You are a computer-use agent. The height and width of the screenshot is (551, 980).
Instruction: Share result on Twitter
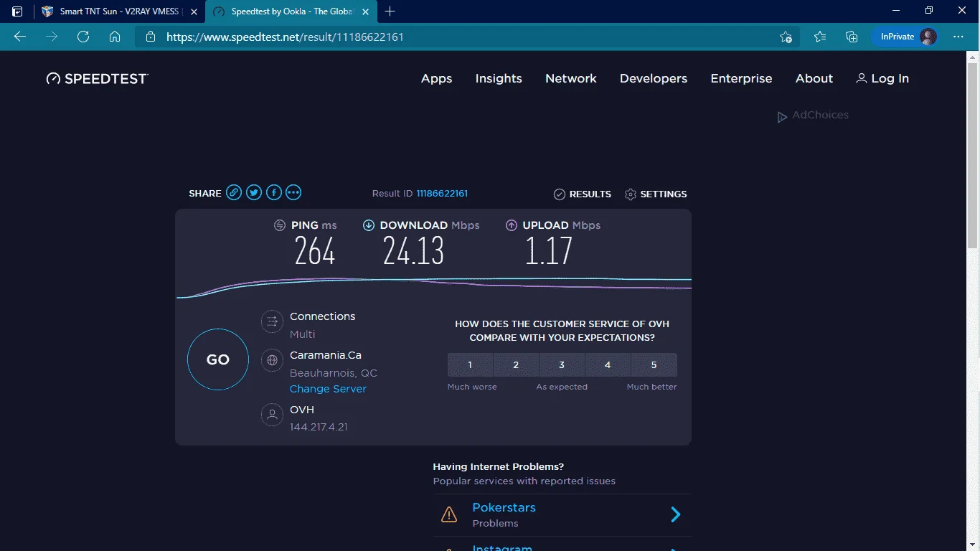coord(254,192)
